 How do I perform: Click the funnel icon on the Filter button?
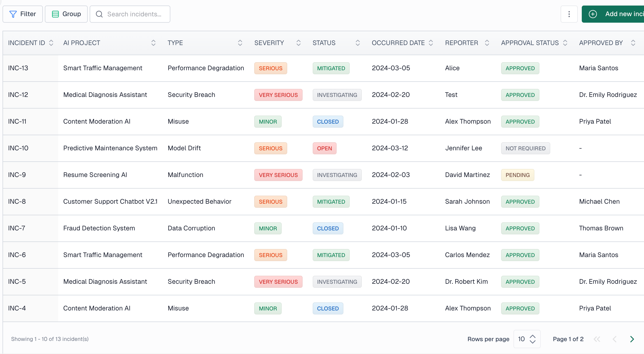click(13, 14)
